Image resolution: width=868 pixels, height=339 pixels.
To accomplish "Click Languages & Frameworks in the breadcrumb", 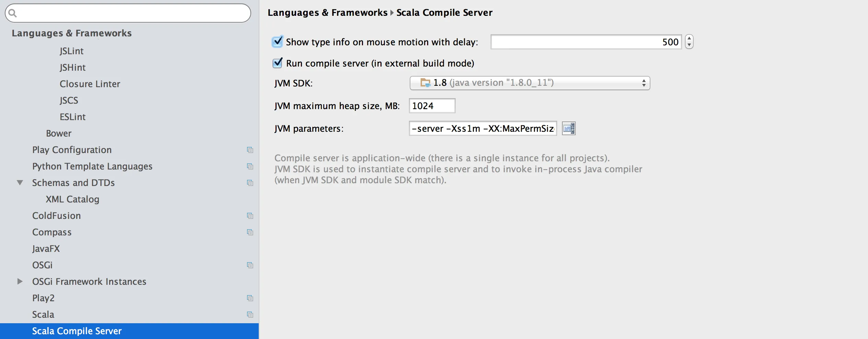I will coord(327,13).
